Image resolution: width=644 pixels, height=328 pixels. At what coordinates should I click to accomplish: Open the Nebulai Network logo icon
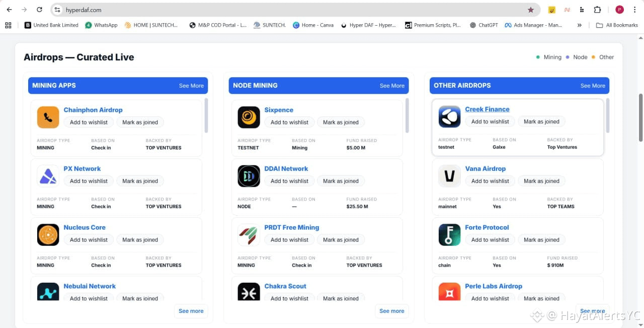point(48,292)
